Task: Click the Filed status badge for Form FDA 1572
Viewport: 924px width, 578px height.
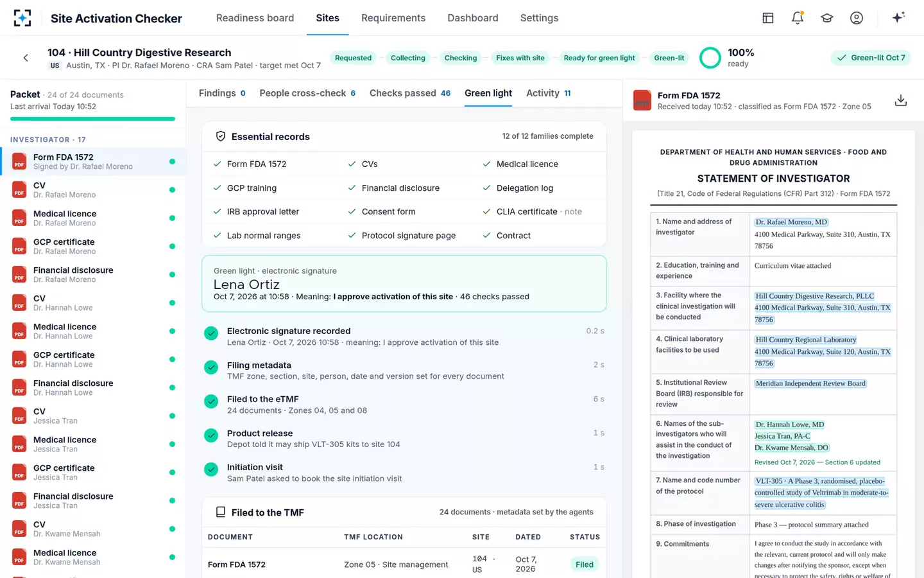Action: click(x=585, y=565)
